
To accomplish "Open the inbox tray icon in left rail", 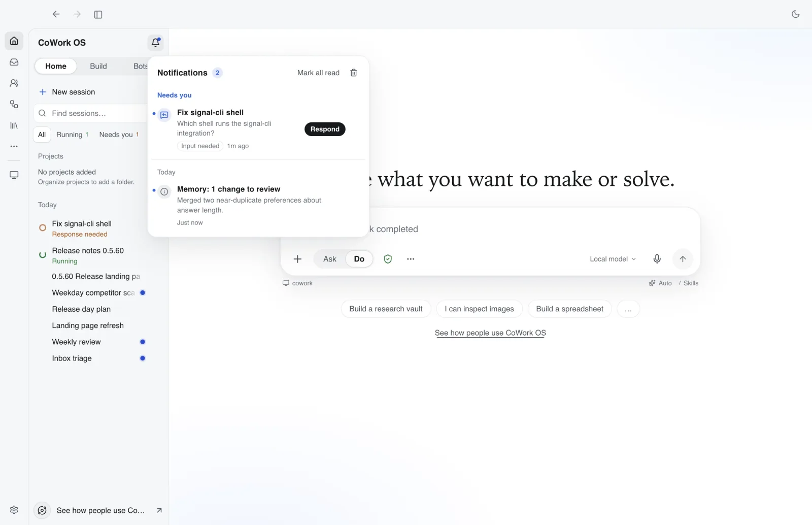I will pyautogui.click(x=14, y=62).
